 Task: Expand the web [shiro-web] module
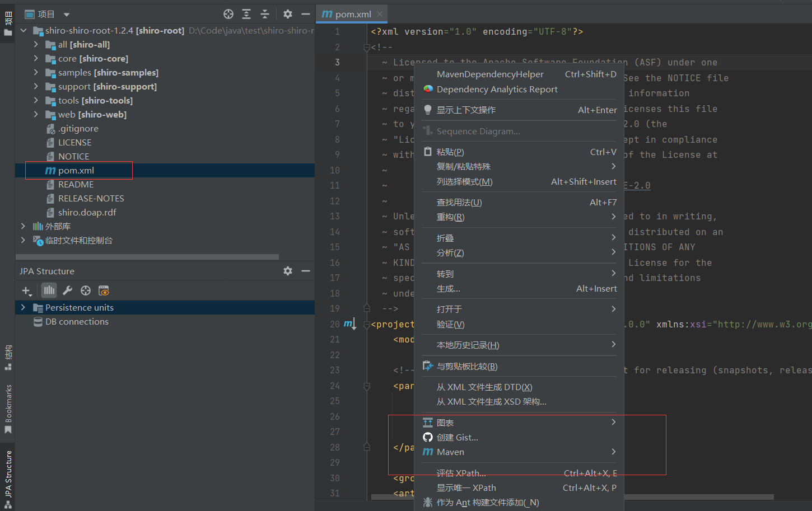36,114
